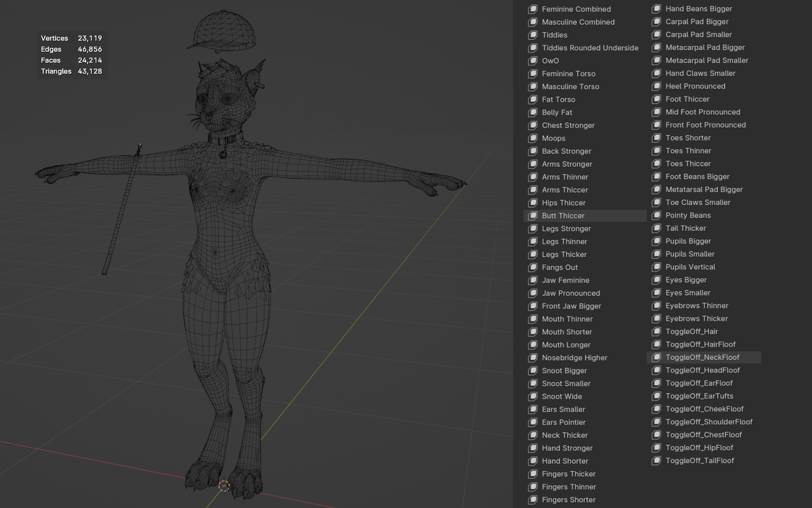Click the icon next to Snoot Bigger
The width and height of the screenshot is (812, 508).
pos(533,370)
